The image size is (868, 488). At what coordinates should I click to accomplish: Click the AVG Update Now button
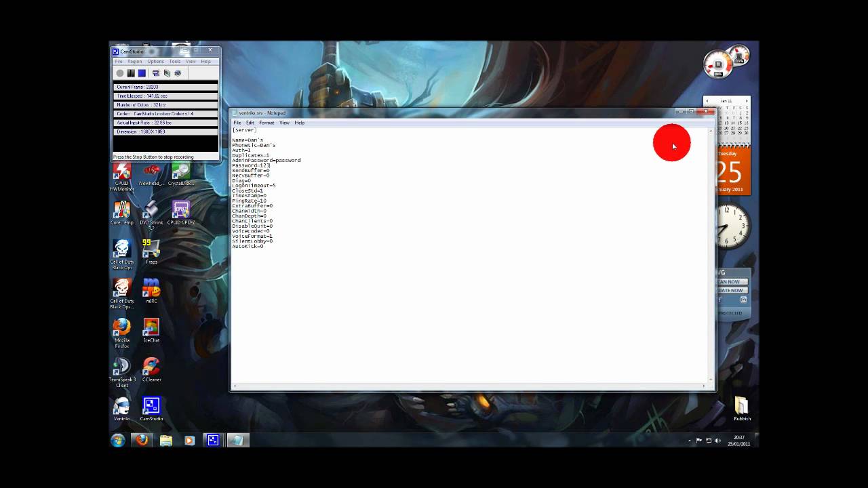[731, 290]
